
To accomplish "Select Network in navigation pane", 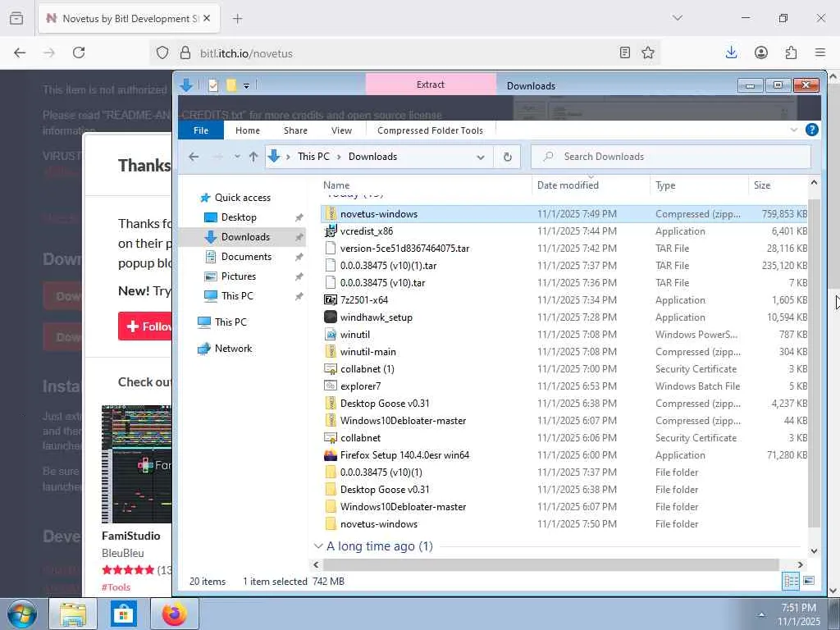I will (x=233, y=348).
